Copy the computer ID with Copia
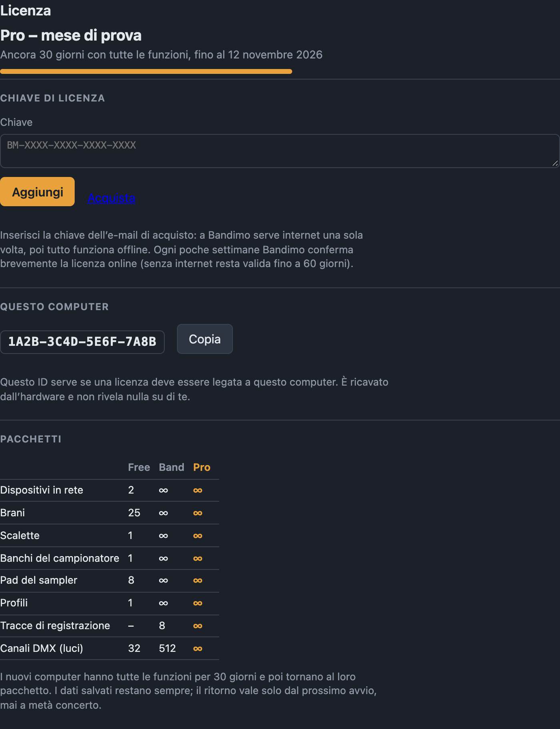The width and height of the screenshot is (560, 729). click(205, 339)
